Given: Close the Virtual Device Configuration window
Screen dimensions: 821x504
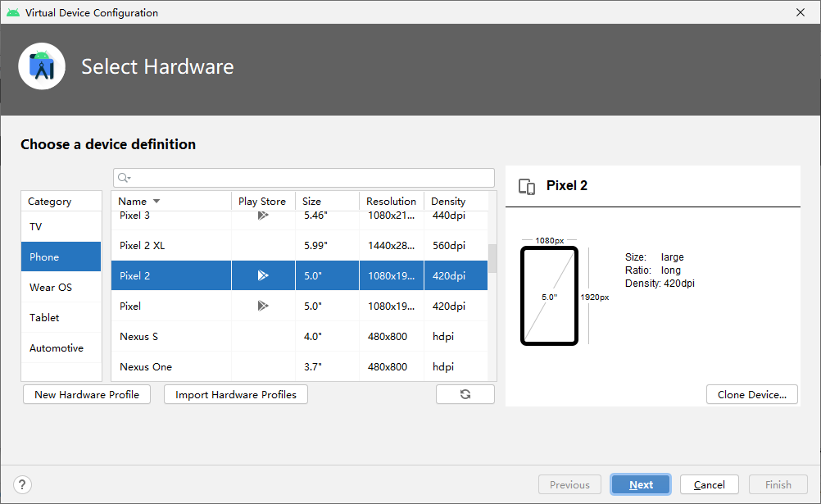Looking at the screenshot, I should pyautogui.click(x=801, y=12).
